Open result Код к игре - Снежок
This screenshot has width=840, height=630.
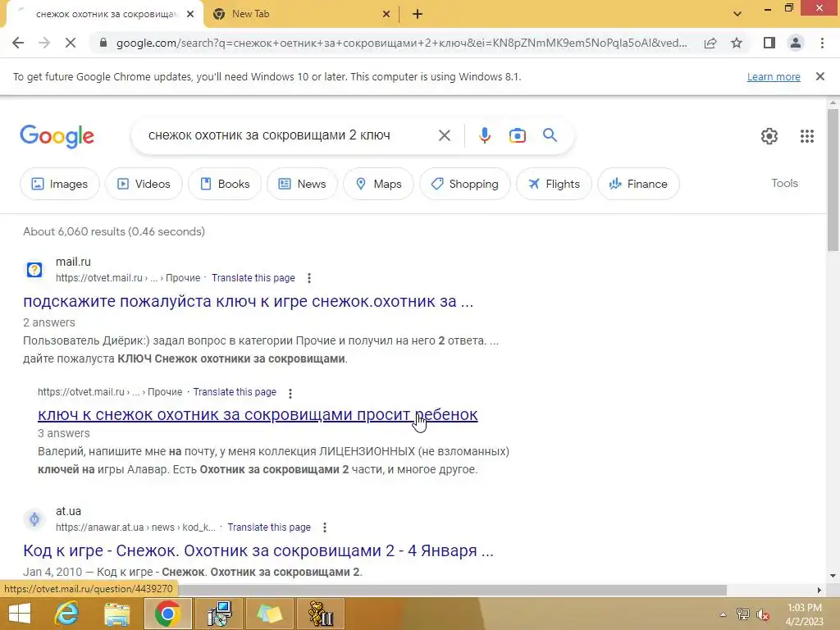[x=258, y=550]
